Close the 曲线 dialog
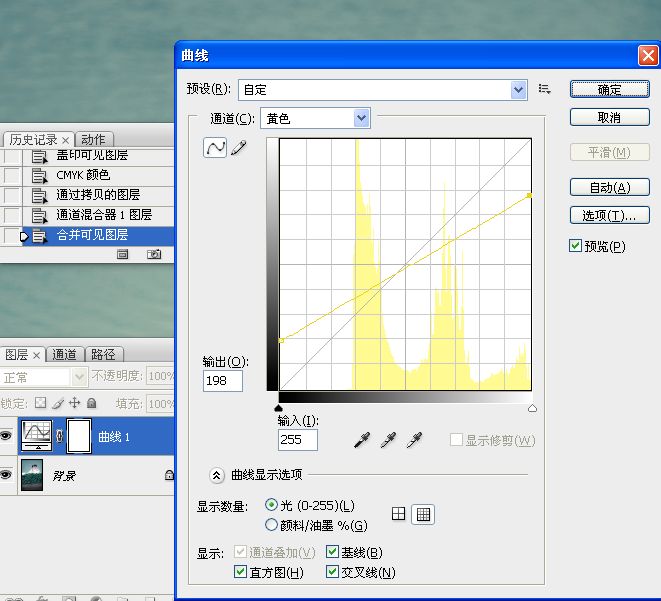661x601 pixels. 648,55
